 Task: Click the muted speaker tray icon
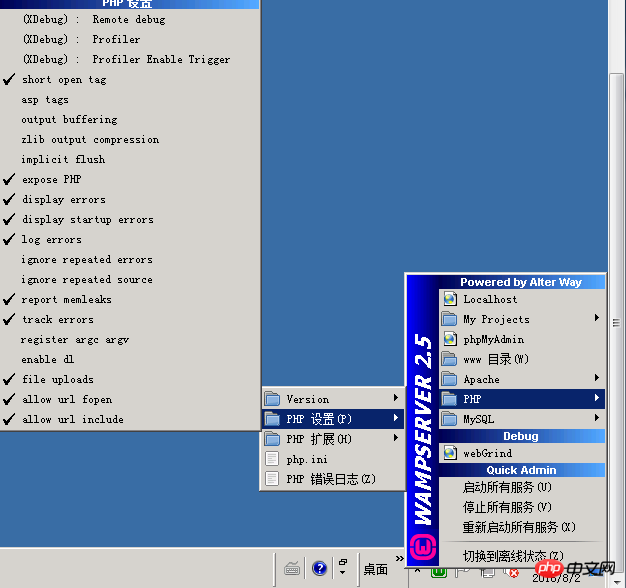[x=511, y=573]
